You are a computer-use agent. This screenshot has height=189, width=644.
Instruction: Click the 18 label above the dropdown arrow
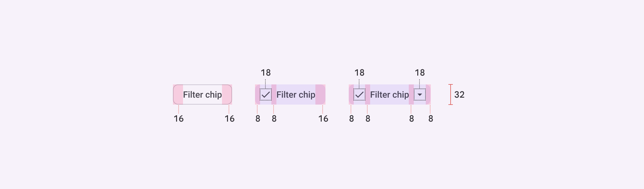tap(420, 73)
